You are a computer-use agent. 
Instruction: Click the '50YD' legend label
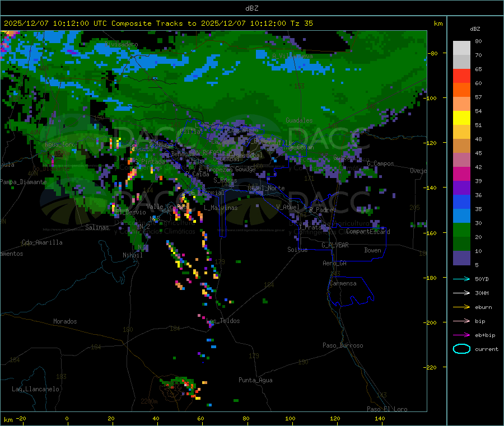coord(482,279)
